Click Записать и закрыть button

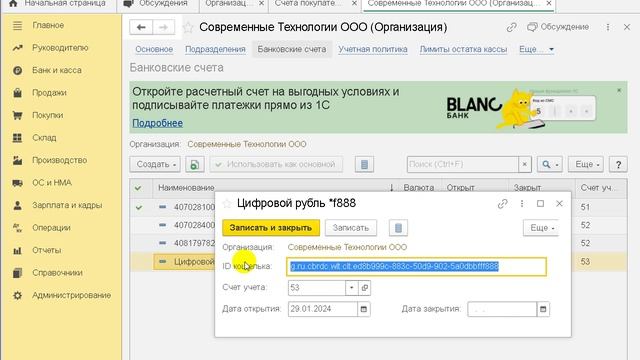click(x=271, y=228)
